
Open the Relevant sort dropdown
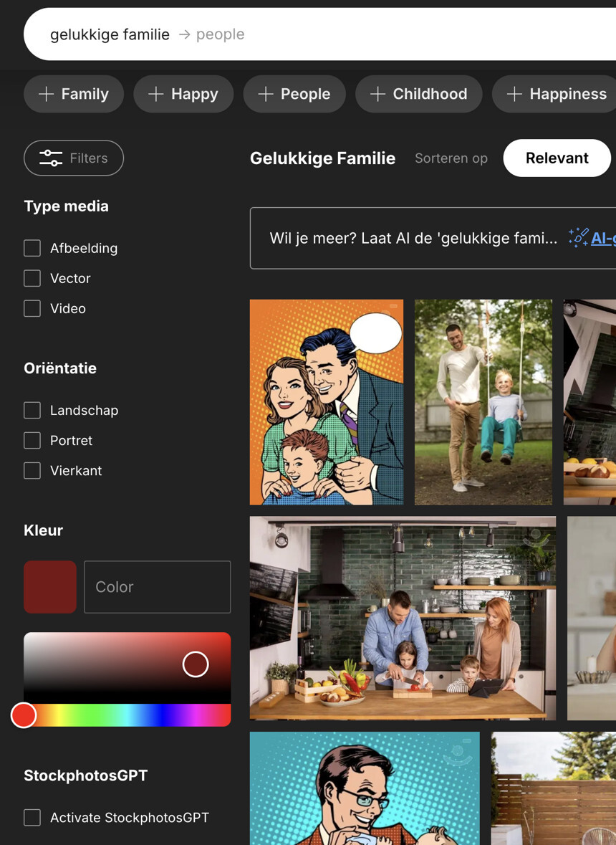[x=557, y=158]
